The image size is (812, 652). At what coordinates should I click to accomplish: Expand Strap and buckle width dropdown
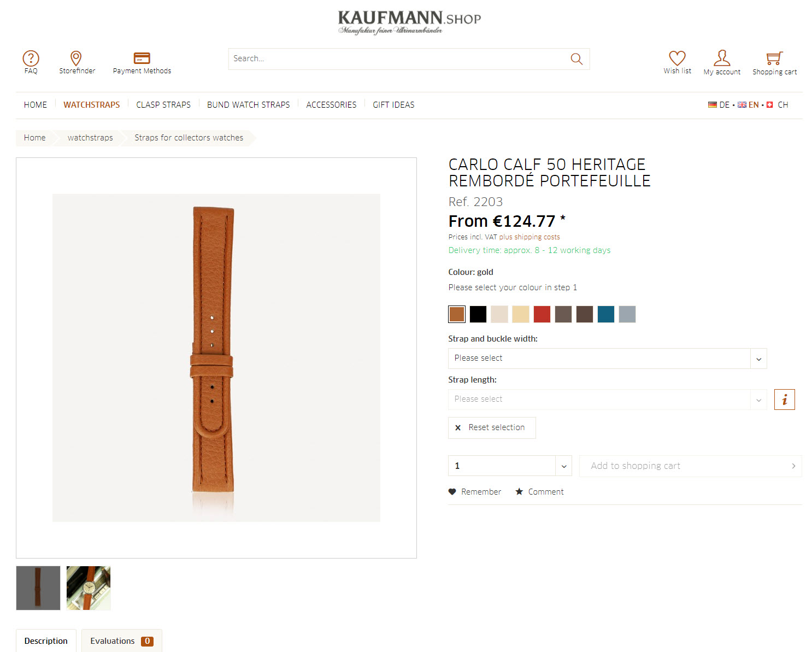607,359
